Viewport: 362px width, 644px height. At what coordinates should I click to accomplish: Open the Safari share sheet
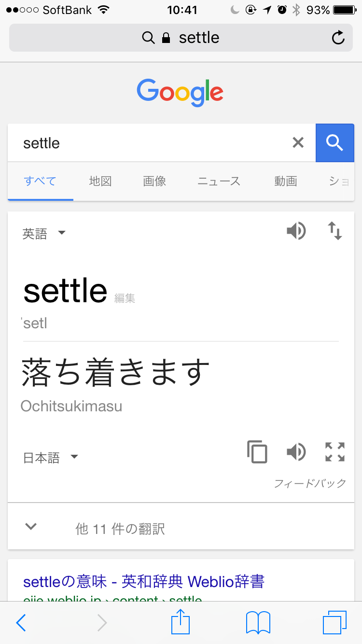[x=181, y=622]
